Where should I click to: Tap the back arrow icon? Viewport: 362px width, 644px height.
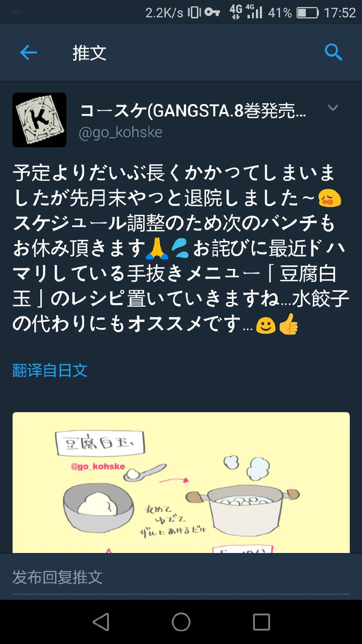[29, 53]
